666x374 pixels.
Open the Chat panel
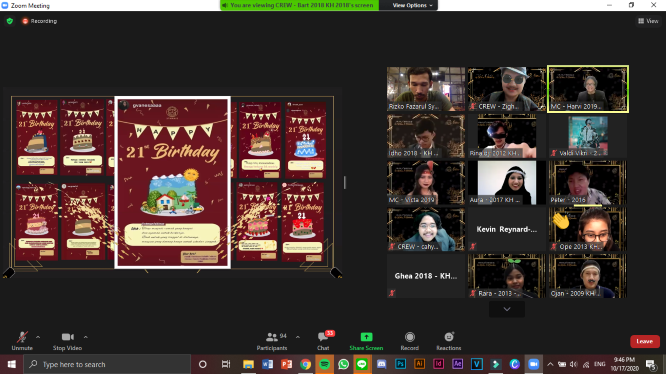point(324,341)
